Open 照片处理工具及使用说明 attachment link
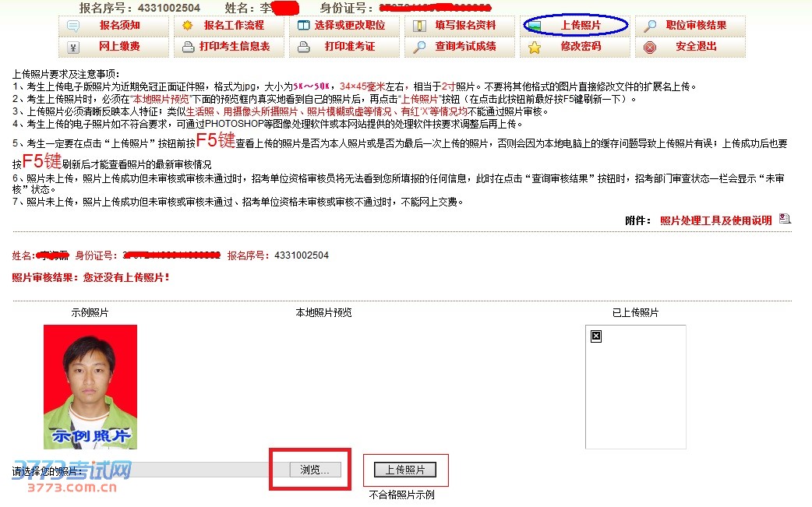 pos(715,220)
